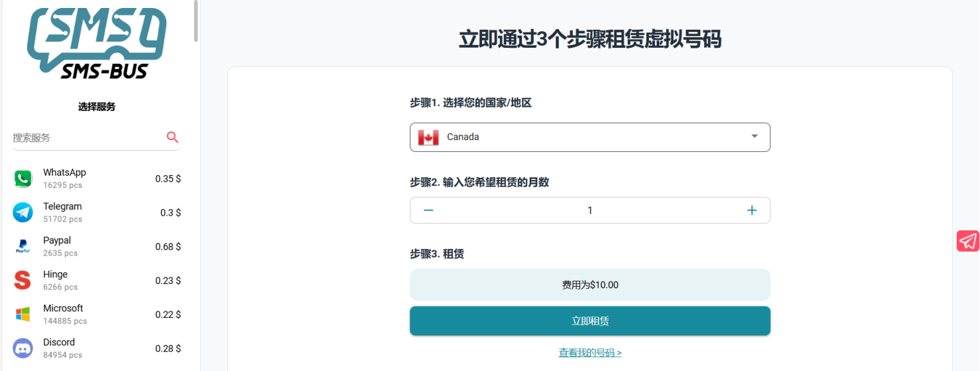Click the country dropdown arrow
This screenshot has width=980, height=371.
pos(754,137)
